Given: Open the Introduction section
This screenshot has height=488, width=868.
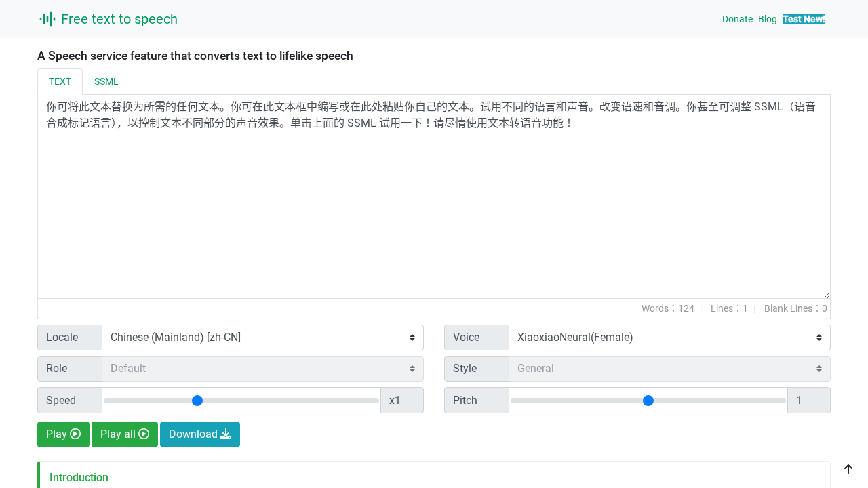Looking at the screenshot, I should 79,477.
